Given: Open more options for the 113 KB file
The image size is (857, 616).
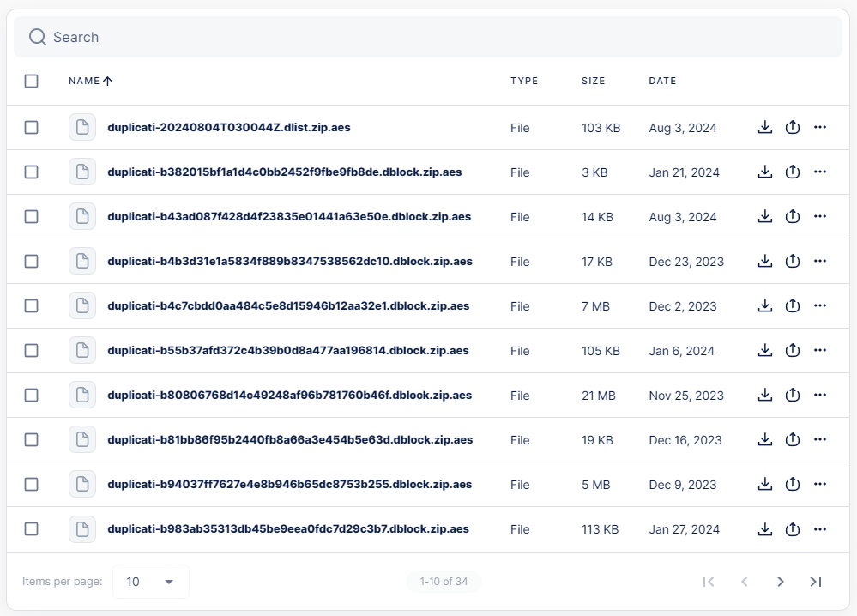Looking at the screenshot, I should pos(820,528).
